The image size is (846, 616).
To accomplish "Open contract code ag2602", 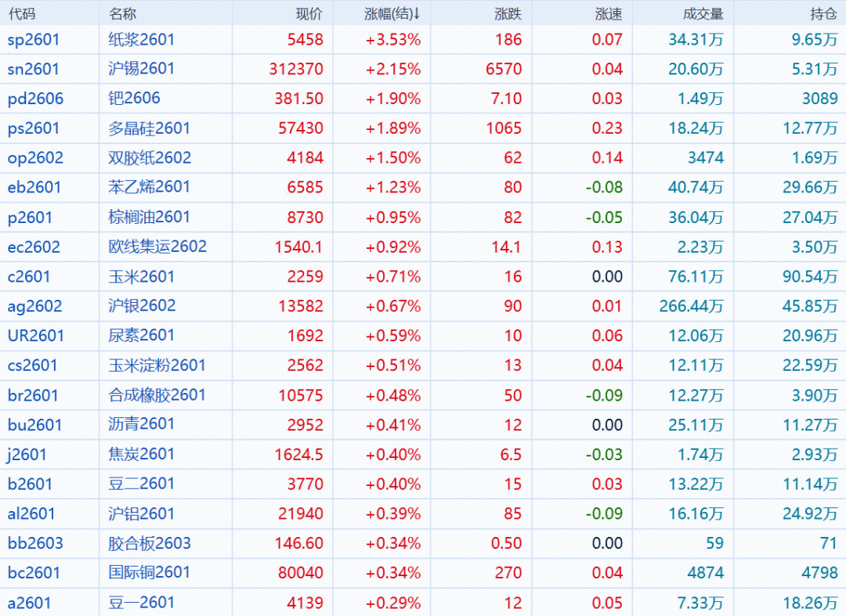I will [x=34, y=306].
